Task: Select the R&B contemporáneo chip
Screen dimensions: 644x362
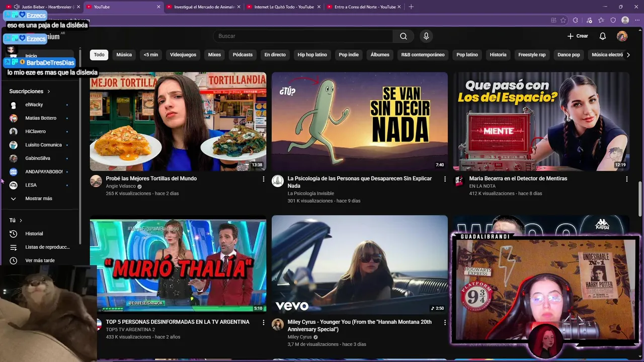Action: (x=423, y=55)
